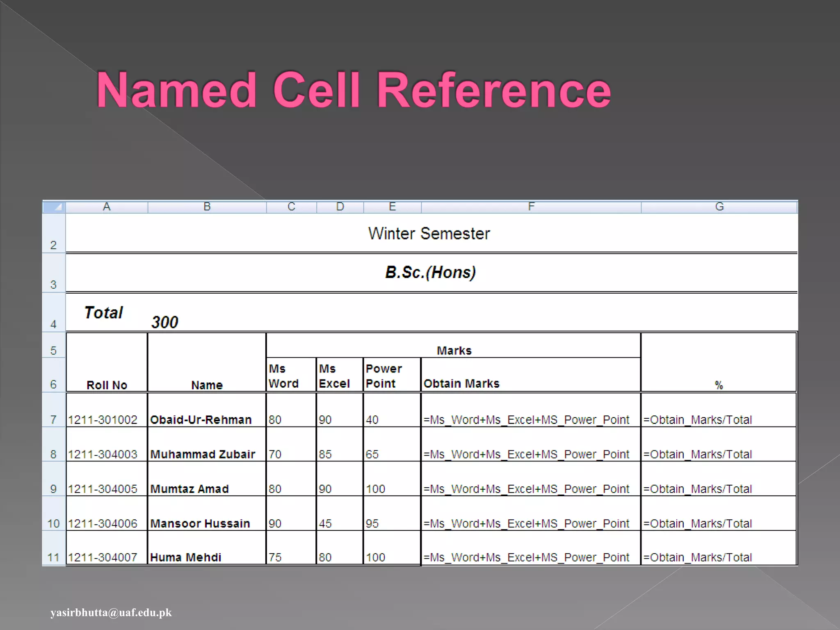The image size is (840, 630).
Task: Select roll number 1211-304003 cell
Action: click(103, 454)
